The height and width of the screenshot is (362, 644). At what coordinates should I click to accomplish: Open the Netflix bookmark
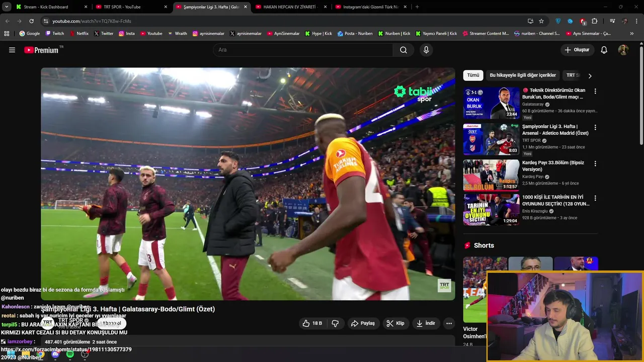(x=78, y=34)
